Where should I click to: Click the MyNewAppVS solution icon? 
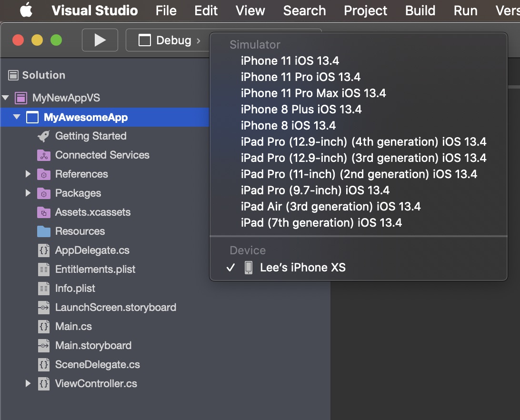[x=21, y=98]
